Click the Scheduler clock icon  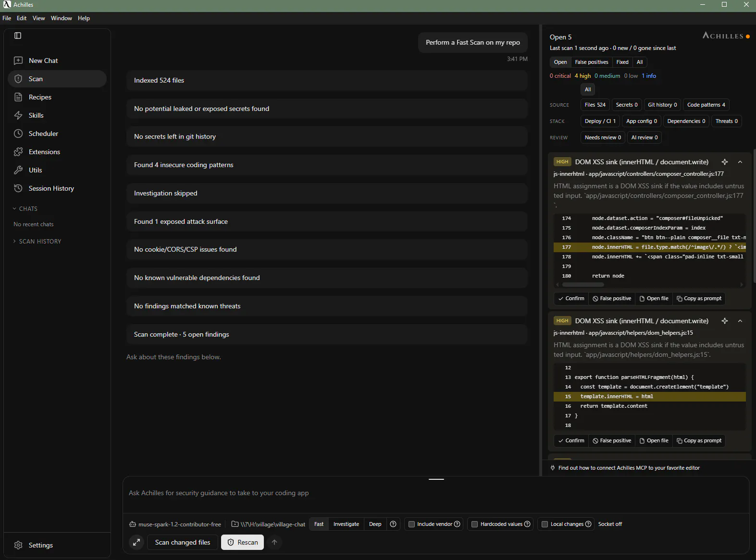pos(18,134)
